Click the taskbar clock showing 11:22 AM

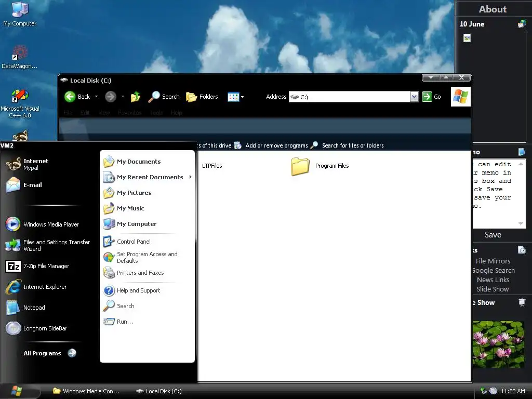(513, 391)
